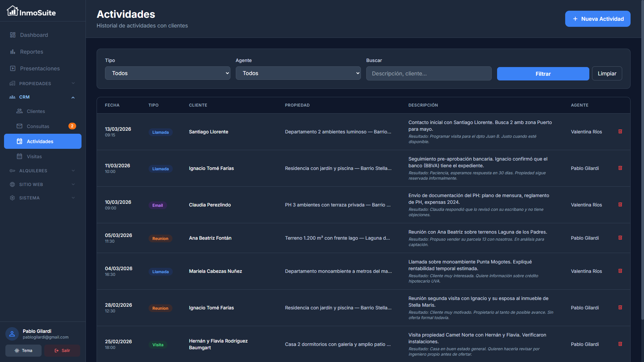Open Visitas in the CRM menu
Screen dimensions: 644x362
pyautogui.click(x=34, y=157)
